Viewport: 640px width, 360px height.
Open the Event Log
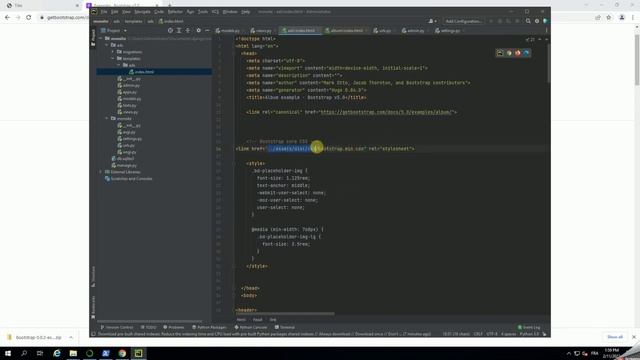tap(529, 327)
